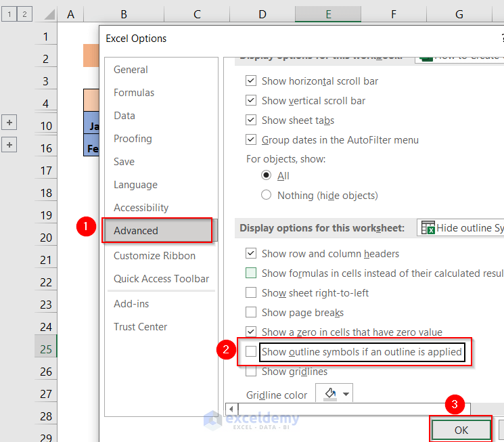Toggle Show page breaks checkbox

click(x=251, y=312)
